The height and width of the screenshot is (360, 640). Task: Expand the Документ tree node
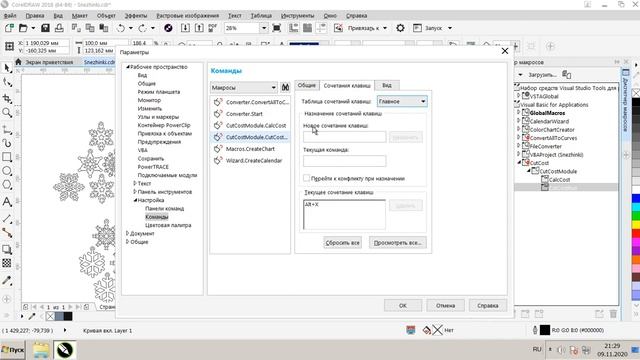click(x=127, y=233)
